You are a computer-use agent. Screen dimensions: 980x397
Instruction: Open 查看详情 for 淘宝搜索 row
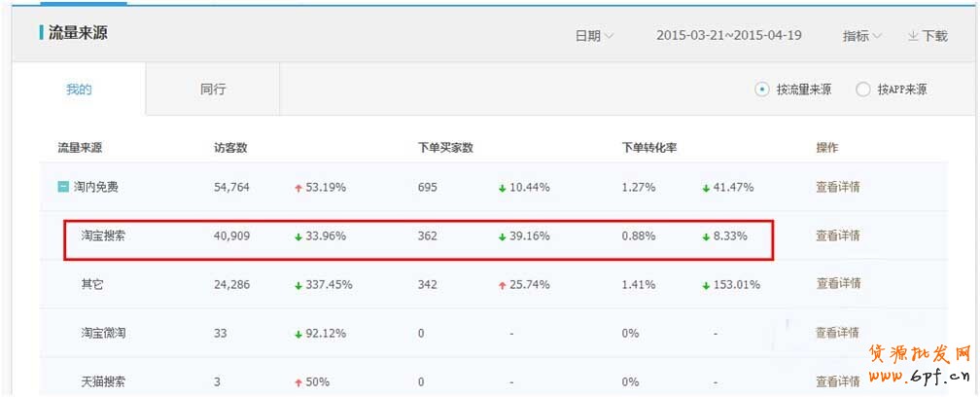(837, 235)
